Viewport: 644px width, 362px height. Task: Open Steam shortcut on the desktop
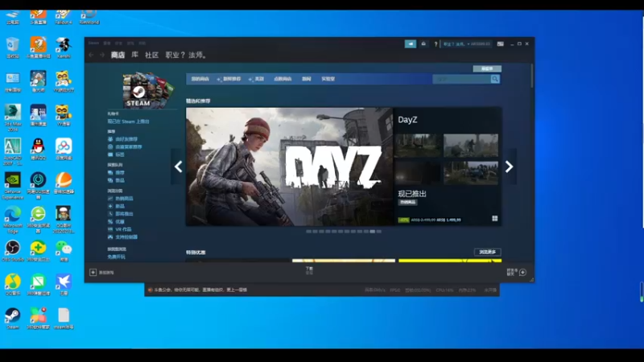[x=12, y=318]
